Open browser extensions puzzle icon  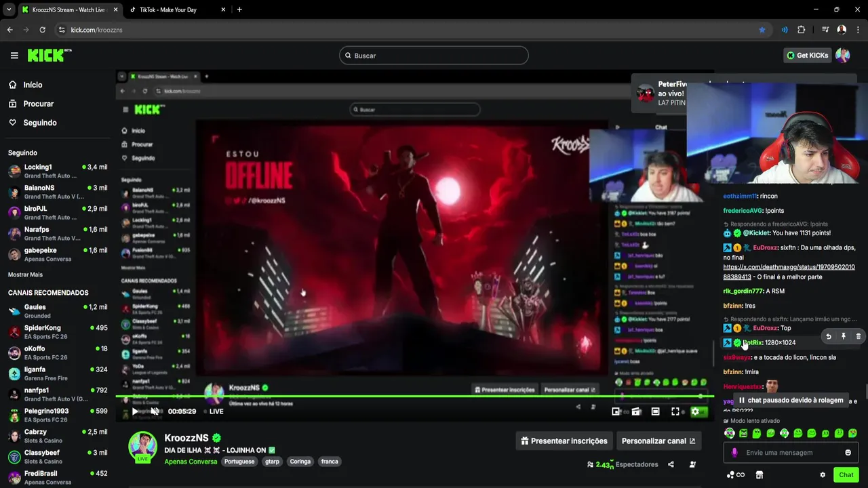(x=802, y=30)
